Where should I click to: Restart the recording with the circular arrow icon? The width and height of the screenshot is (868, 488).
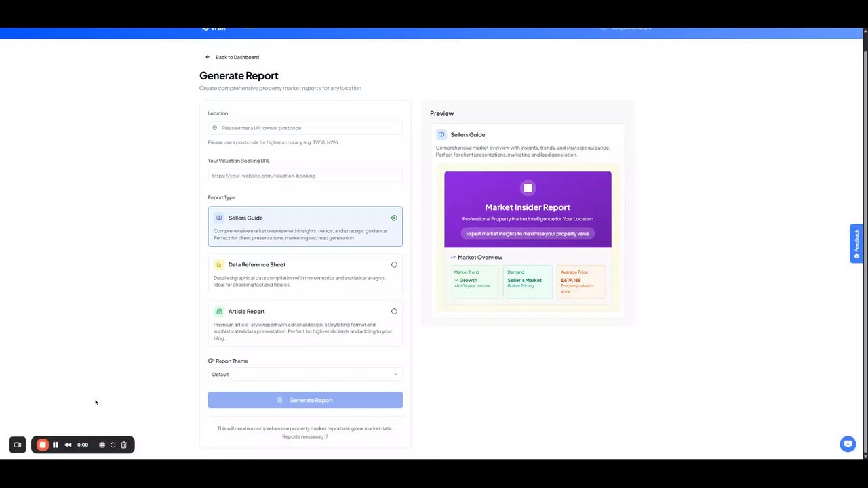tap(113, 445)
